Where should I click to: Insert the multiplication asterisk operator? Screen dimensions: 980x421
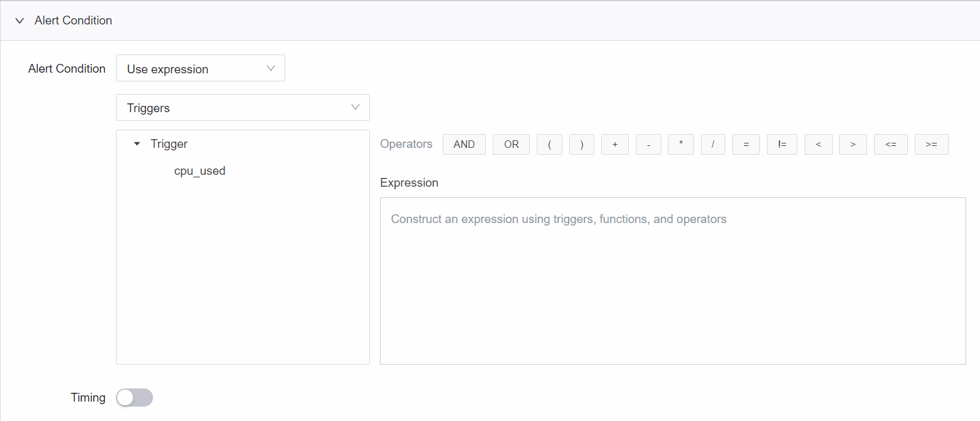(681, 144)
